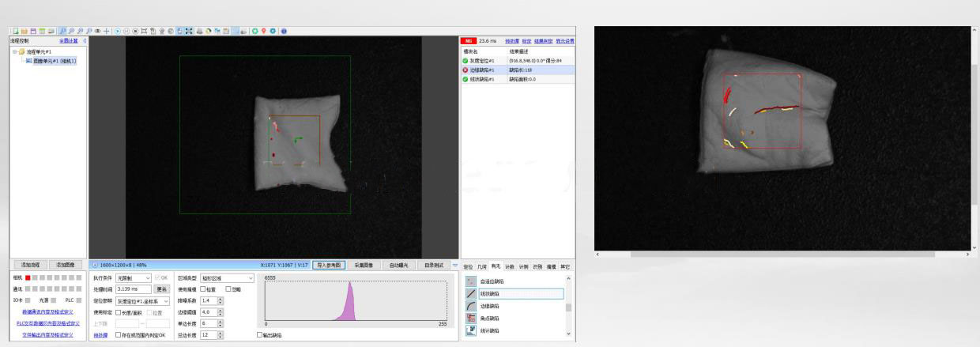Toggle the 忽略 checkbox
Image resolution: width=980 pixels, height=347 pixels.
[228, 289]
